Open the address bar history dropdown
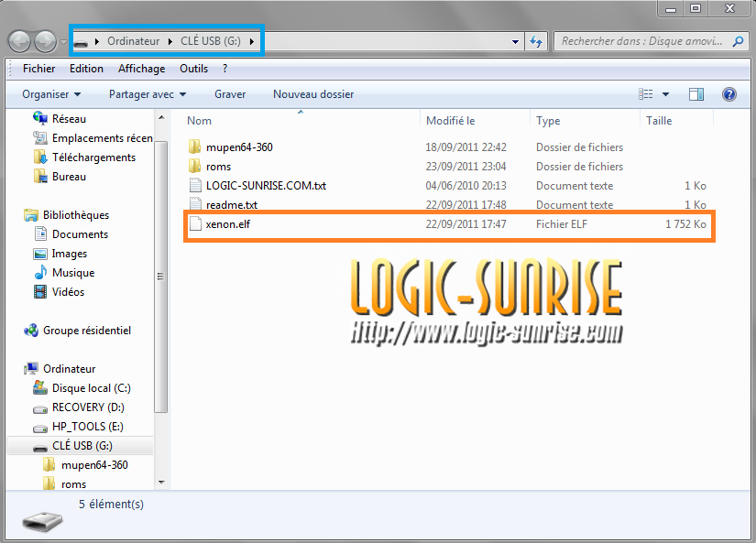 pos(515,42)
